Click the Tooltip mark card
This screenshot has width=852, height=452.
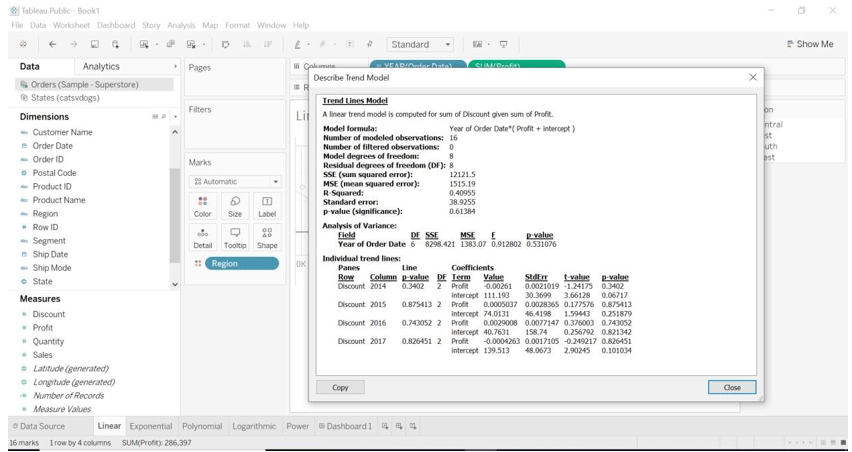(x=235, y=237)
